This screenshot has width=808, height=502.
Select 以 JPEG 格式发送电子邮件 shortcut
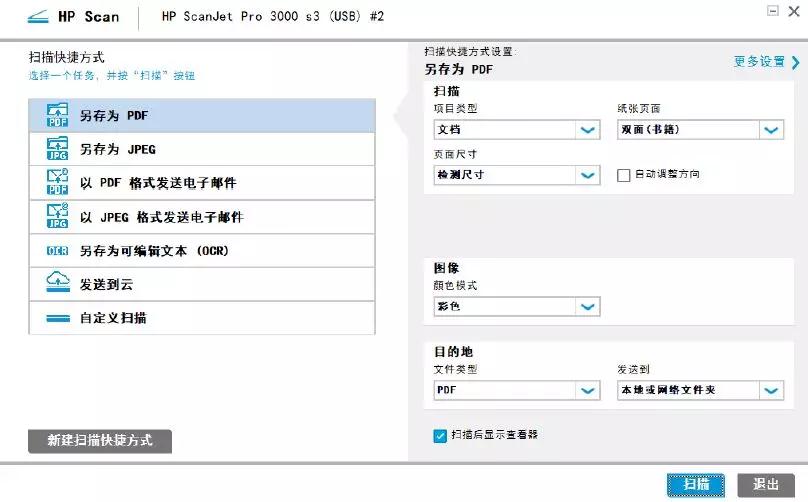[202, 217]
